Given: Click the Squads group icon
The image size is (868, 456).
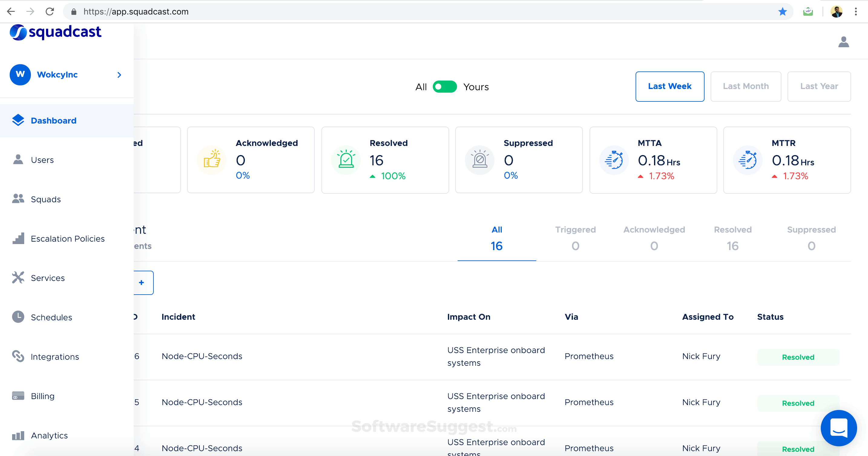Looking at the screenshot, I should [x=18, y=199].
